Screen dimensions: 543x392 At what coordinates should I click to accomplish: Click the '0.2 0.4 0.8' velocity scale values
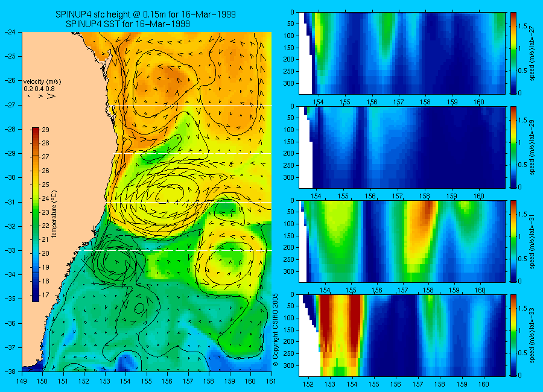(x=39, y=89)
